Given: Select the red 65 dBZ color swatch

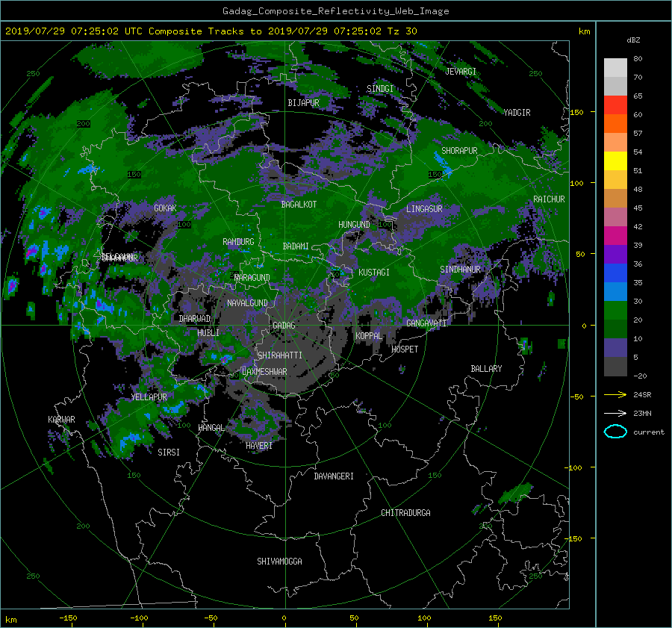Looking at the screenshot, I should pos(615,105).
